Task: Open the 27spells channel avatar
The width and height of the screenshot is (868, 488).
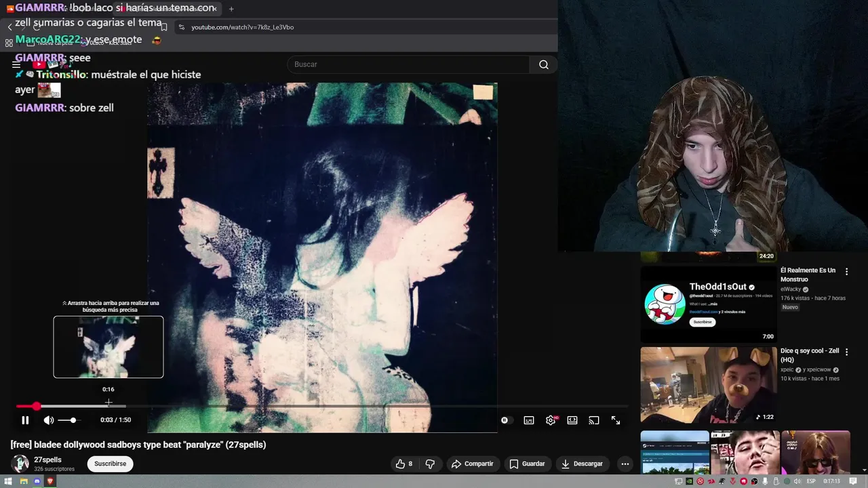Action: click(20, 464)
